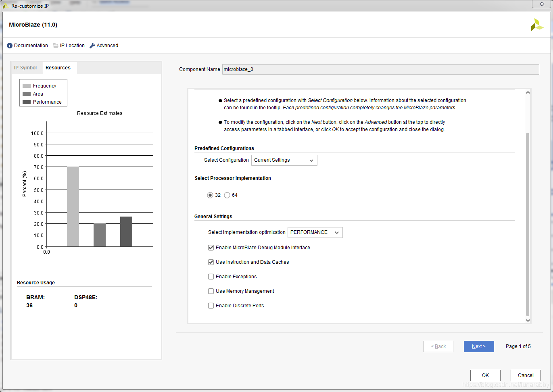Image resolution: width=553 pixels, height=392 pixels.
Task: Click the IP Location label
Action: (x=72, y=46)
